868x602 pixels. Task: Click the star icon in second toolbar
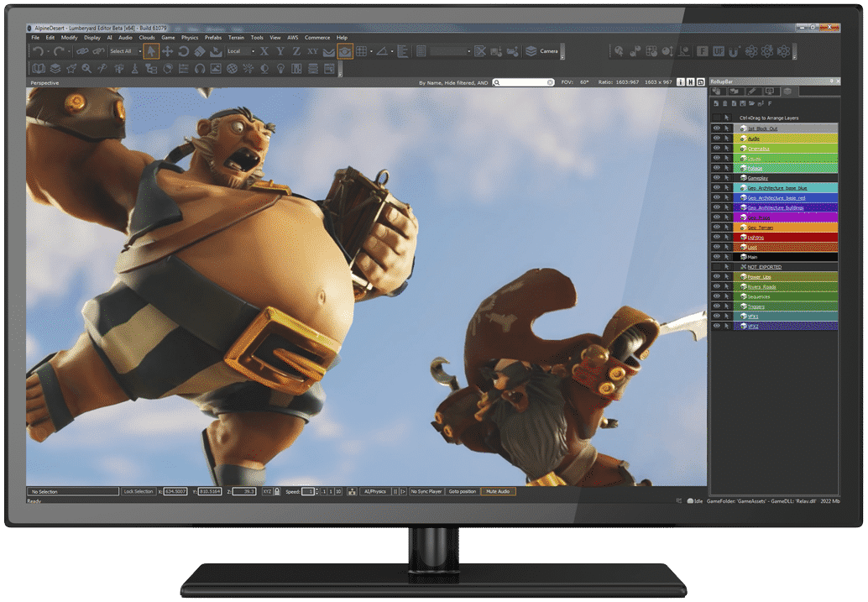coord(71,69)
